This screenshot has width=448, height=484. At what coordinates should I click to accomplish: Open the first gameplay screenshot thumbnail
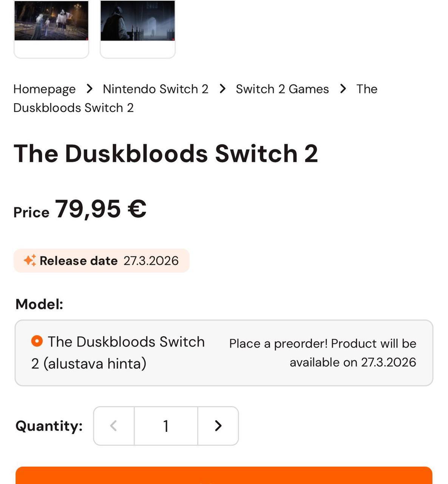pos(51,21)
